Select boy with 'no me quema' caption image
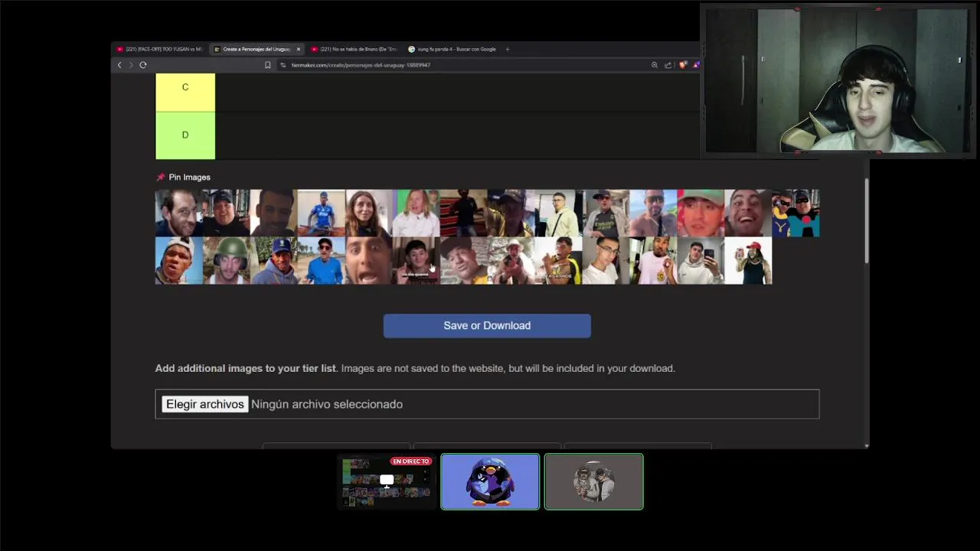 (416, 260)
